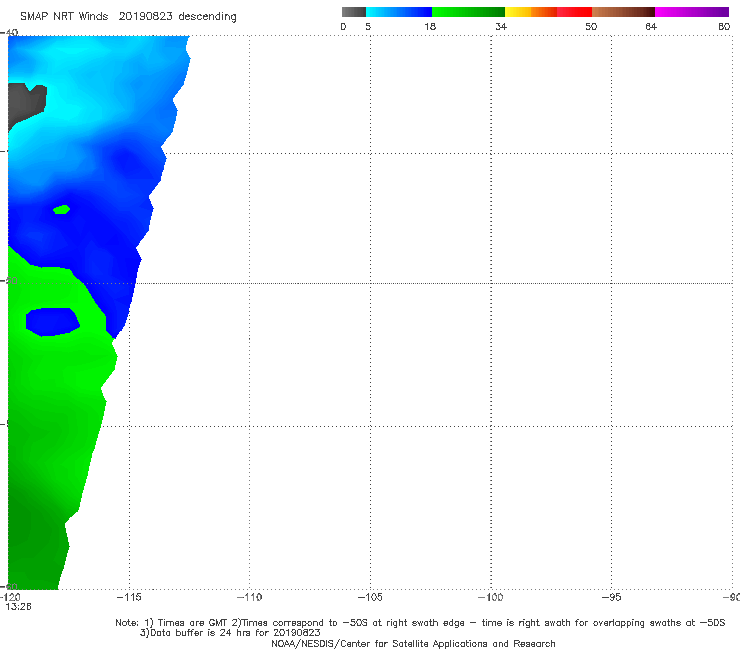Click the longitude label -95

[611, 597]
